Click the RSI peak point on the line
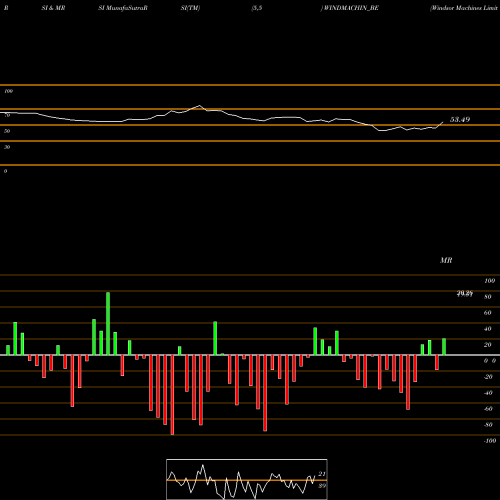Screen dimensions: 500x500 tap(200, 106)
